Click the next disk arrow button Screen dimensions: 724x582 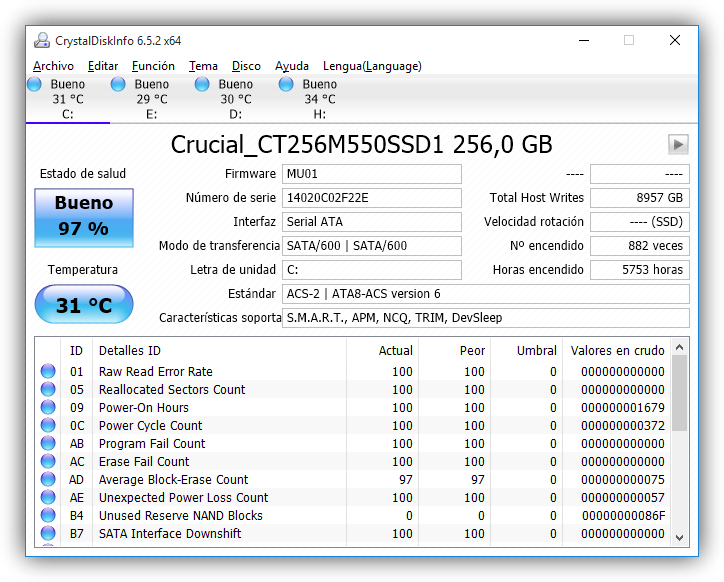pos(678,145)
